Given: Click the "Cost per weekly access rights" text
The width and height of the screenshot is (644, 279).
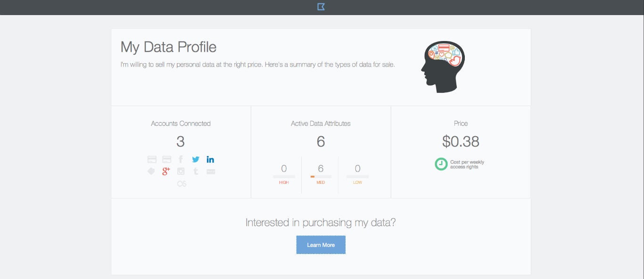Looking at the screenshot, I should point(467,164).
